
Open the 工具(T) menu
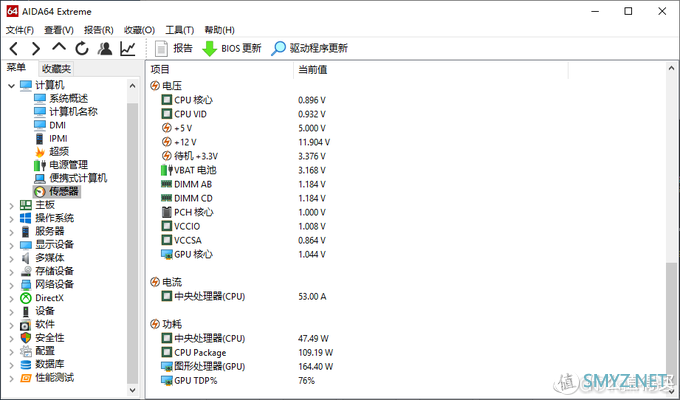pos(180,30)
